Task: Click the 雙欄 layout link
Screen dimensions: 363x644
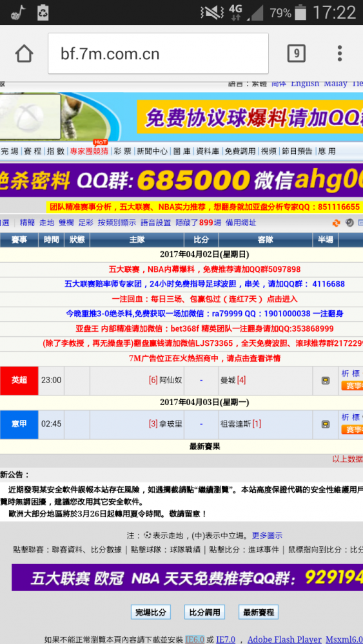Action: click(66, 223)
